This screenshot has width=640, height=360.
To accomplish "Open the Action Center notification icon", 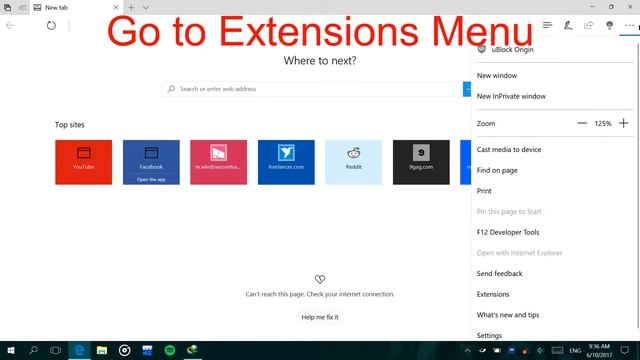I will 624,350.
